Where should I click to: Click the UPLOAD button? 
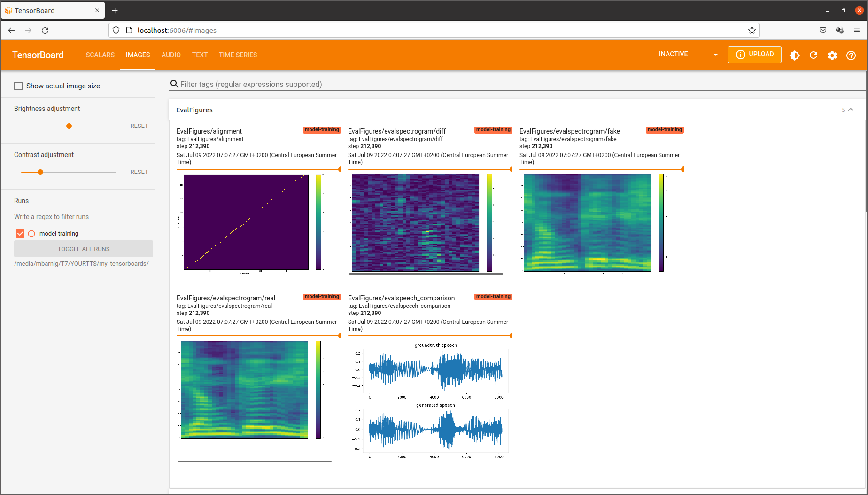[754, 55]
